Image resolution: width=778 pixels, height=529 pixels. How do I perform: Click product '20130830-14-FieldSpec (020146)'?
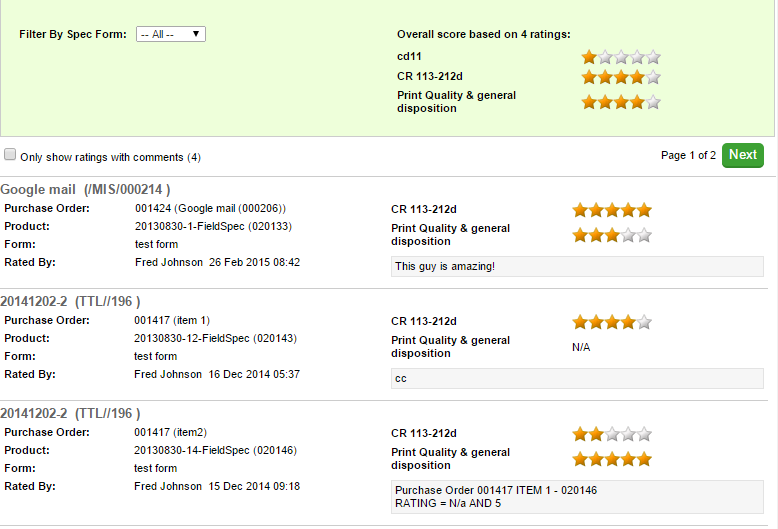pyautogui.click(x=215, y=451)
